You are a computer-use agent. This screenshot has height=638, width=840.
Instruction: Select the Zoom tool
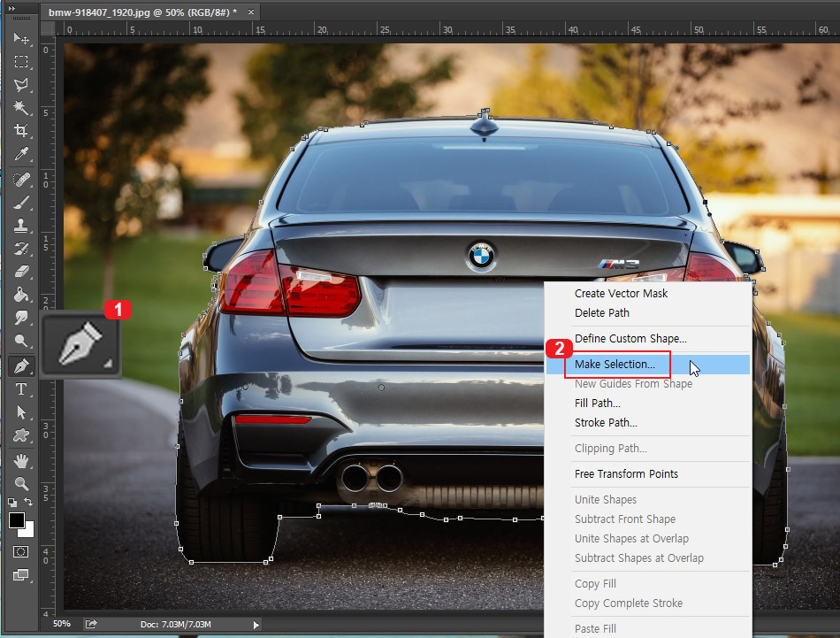(21, 484)
